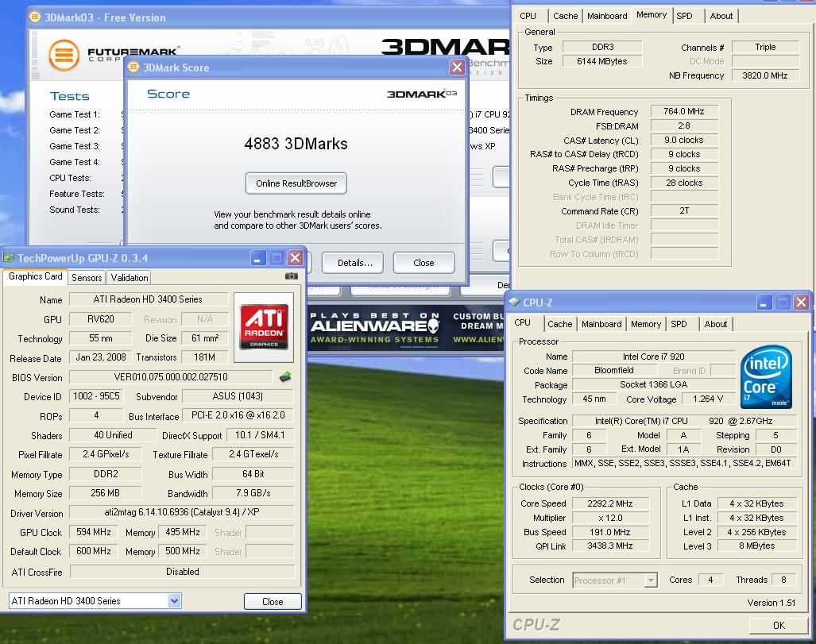Switch to SPD tab in upper CPU-Z window

[684, 16]
